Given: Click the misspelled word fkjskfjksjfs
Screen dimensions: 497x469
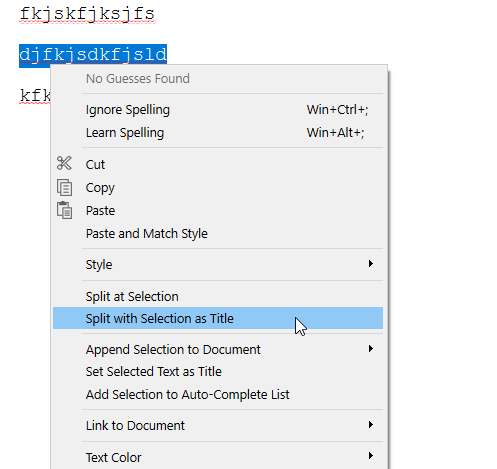Looking at the screenshot, I should (87, 14).
